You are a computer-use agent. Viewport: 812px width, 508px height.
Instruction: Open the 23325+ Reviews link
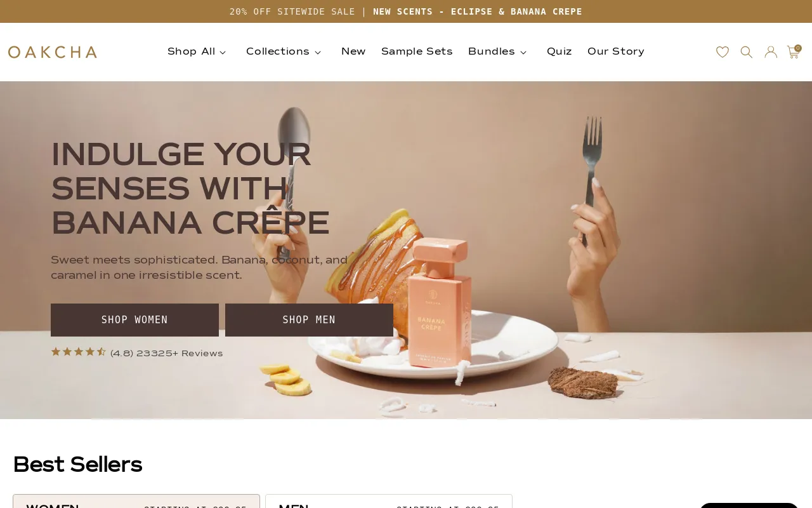(167, 354)
